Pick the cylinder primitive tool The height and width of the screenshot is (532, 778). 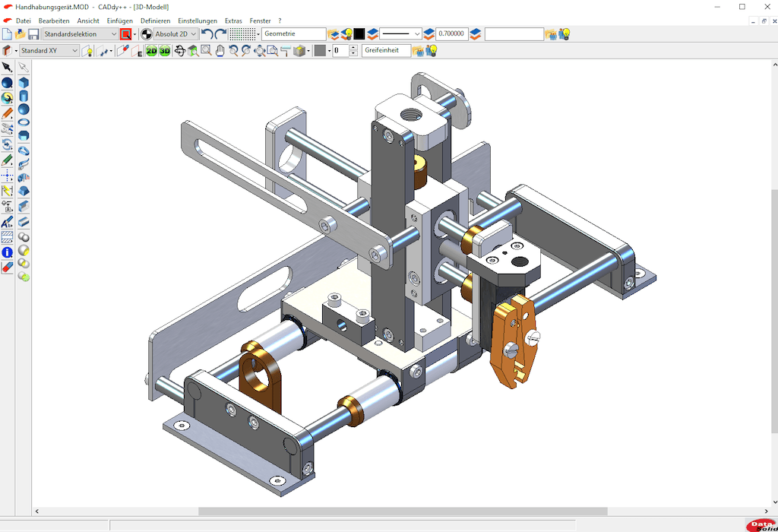[24, 97]
